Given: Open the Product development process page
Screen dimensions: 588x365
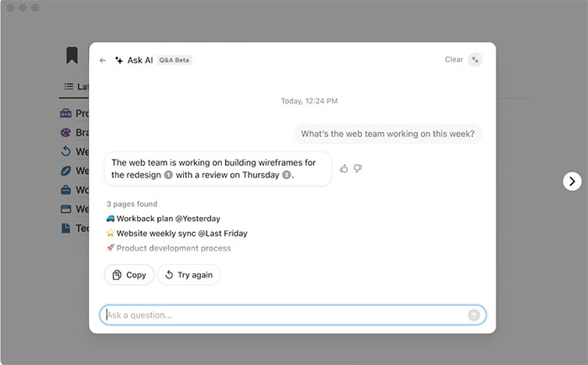Looking at the screenshot, I should pyautogui.click(x=173, y=248).
